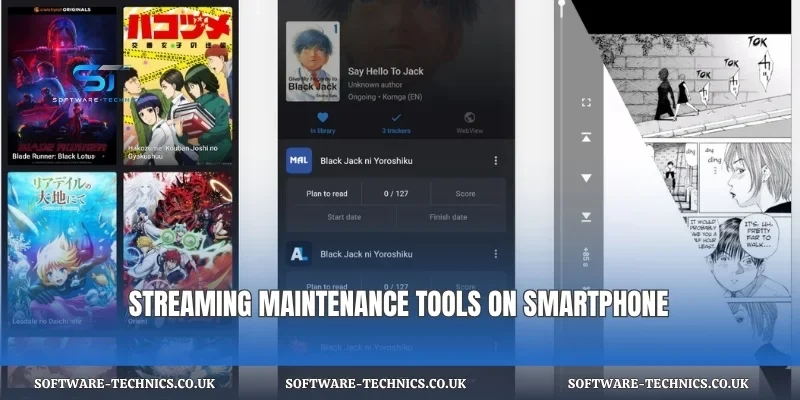
Task: Click the Say Hello To Jack title
Action: (x=386, y=71)
